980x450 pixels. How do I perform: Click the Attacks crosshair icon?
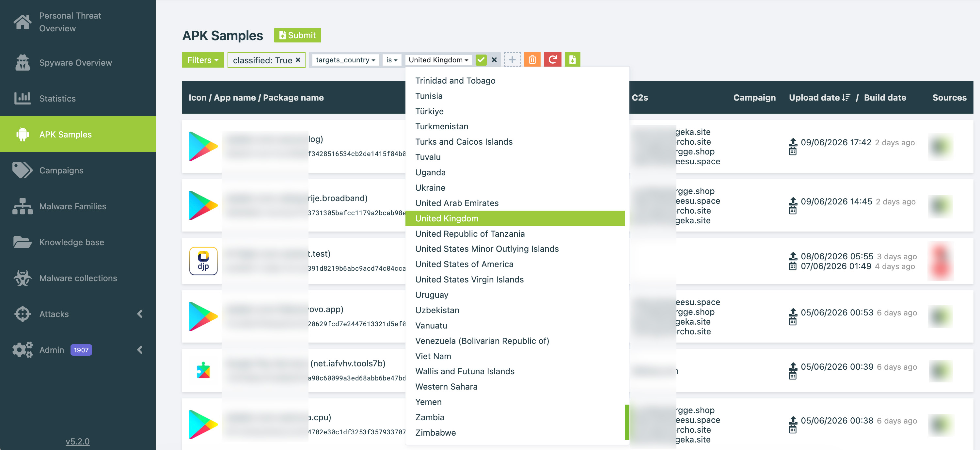(23, 314)
